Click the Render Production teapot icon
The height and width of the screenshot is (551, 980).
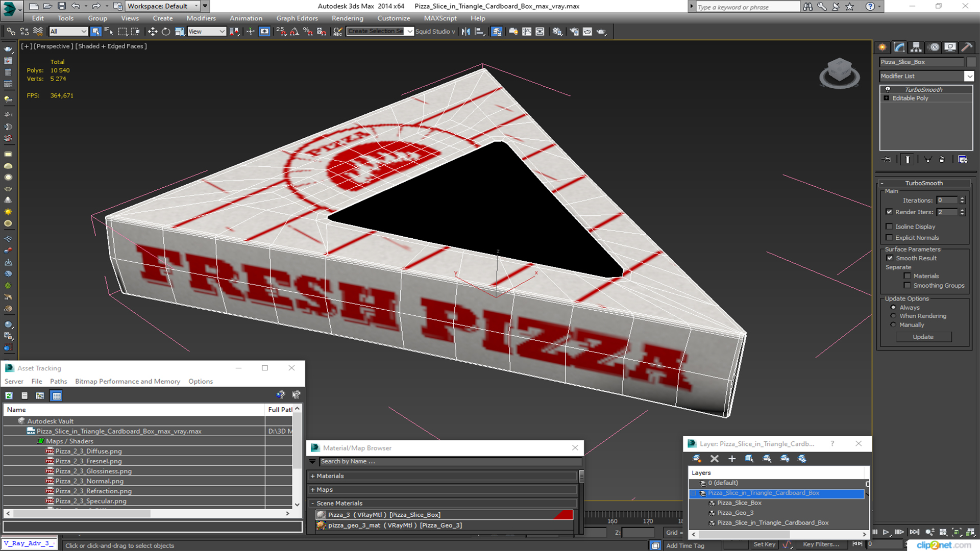point(602,32)
